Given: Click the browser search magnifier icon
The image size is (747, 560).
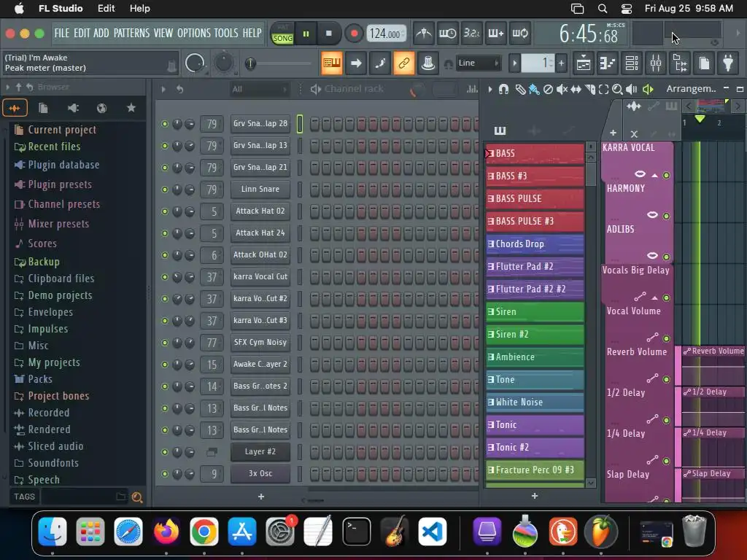Looking at the screenshot, I should (137, 497).
